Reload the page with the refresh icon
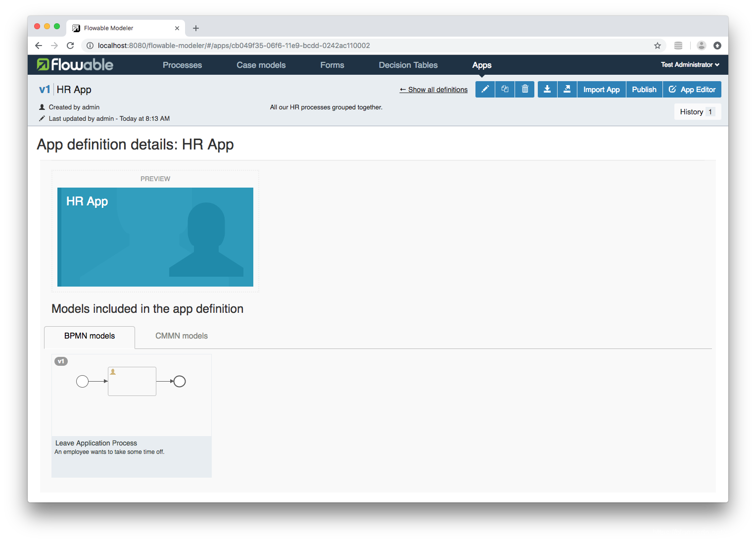This screenshot has height=542, width=756. click(x=70, y=46)
